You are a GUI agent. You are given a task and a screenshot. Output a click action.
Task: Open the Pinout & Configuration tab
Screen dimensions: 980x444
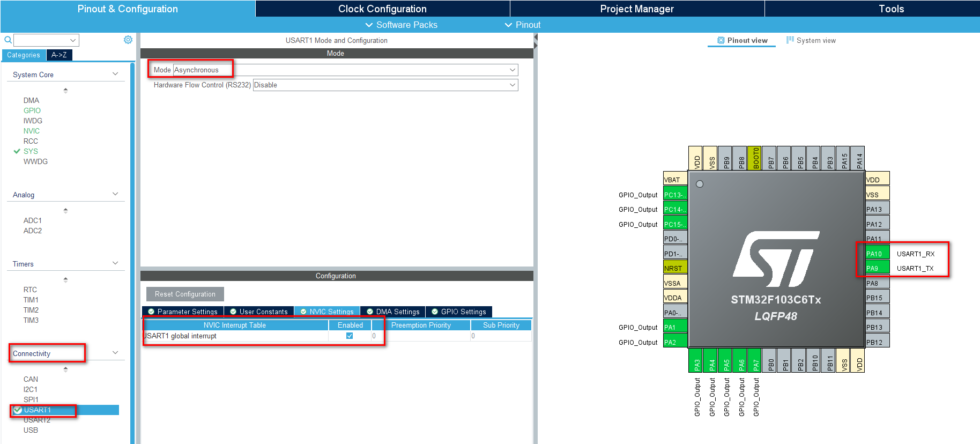coord(128,9)
